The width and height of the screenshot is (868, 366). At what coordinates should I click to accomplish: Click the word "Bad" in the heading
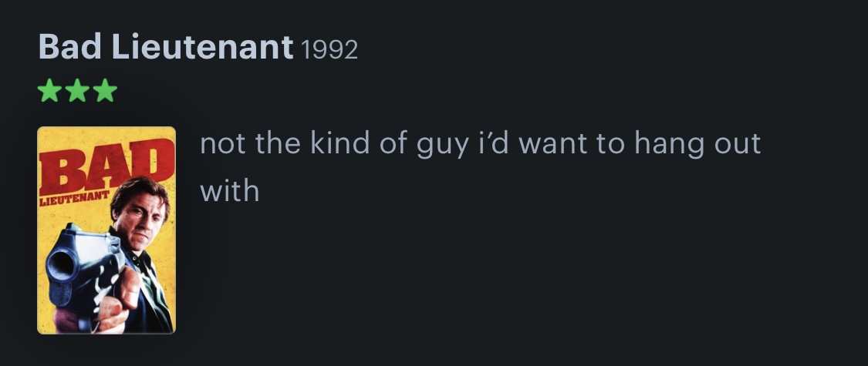[x=70, y=49]
